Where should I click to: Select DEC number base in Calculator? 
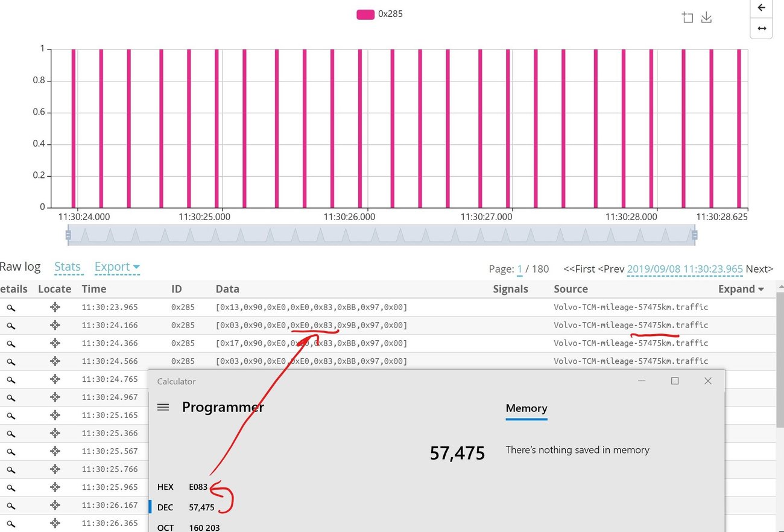(x=165, y=507)
